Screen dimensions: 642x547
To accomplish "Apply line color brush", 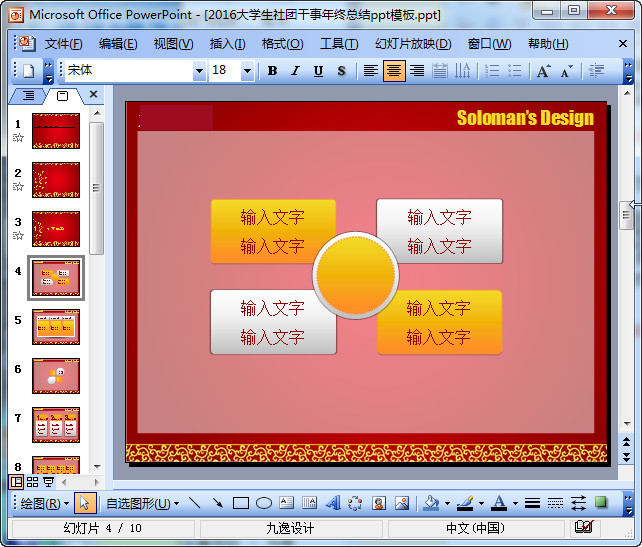I will coord(465,503).
